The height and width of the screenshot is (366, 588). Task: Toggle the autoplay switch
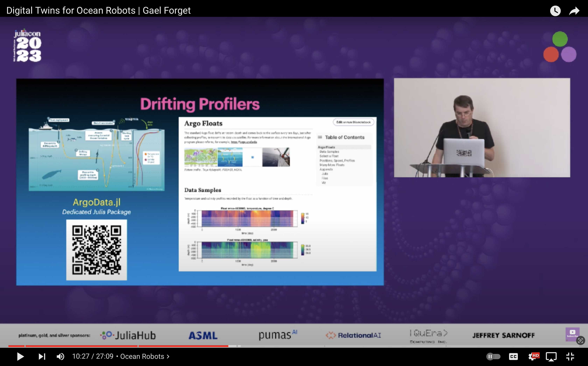pyautogui.click(x=493, y=356)
